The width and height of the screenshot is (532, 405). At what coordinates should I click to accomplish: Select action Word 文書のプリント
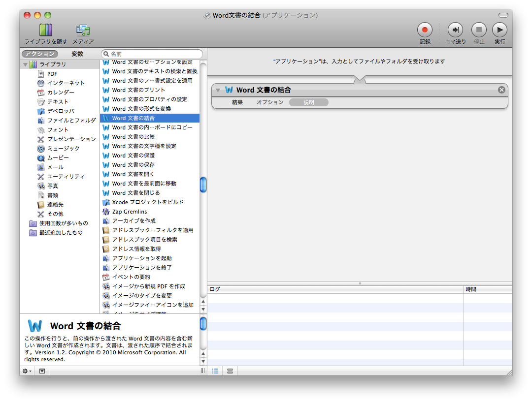150,90
